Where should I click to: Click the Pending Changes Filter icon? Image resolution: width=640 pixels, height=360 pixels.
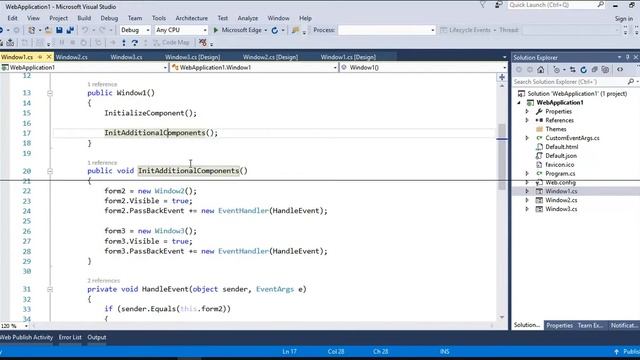click(556, 70)
